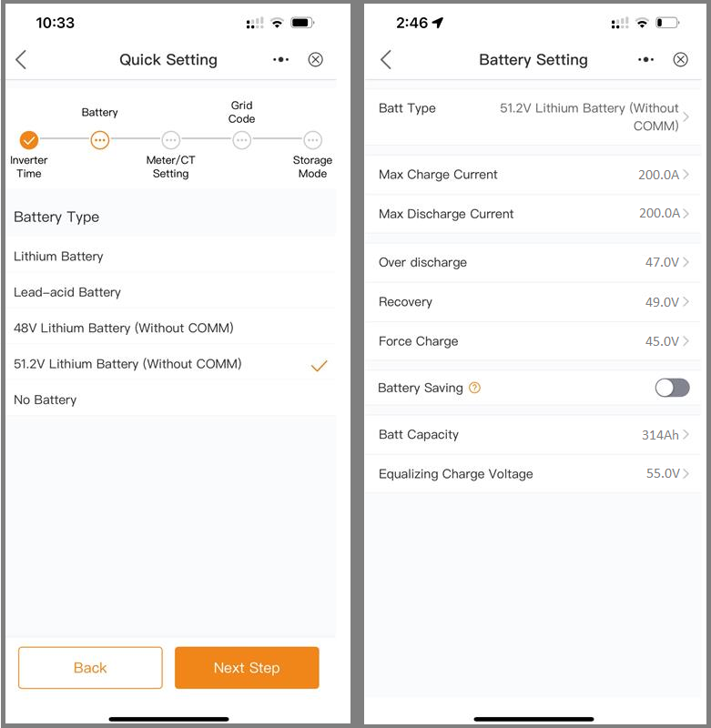Tap the completed Inverter Time step circle
The width and height of the screenshot is (711, 728).
[29, 140]
